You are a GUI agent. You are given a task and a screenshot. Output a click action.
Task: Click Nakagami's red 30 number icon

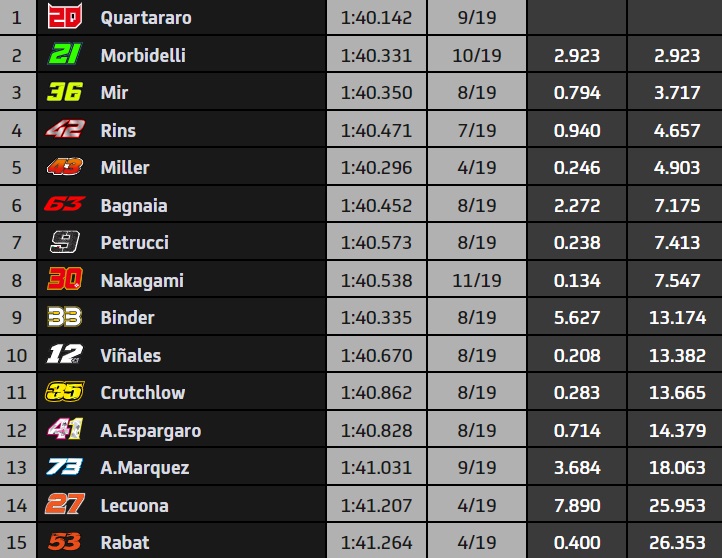pyautogui.click(x=65, y=279)
